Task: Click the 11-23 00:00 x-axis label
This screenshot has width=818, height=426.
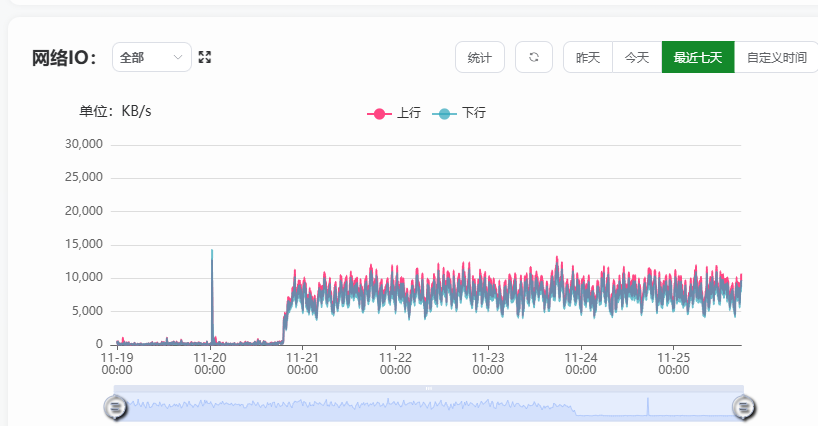Action: pos(488,363)
